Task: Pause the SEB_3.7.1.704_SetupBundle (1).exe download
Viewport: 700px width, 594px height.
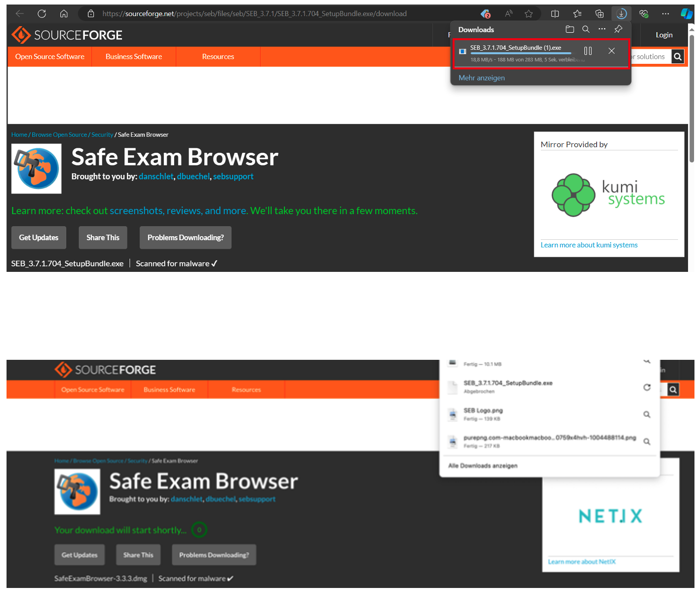Action: tap(588, 51)
